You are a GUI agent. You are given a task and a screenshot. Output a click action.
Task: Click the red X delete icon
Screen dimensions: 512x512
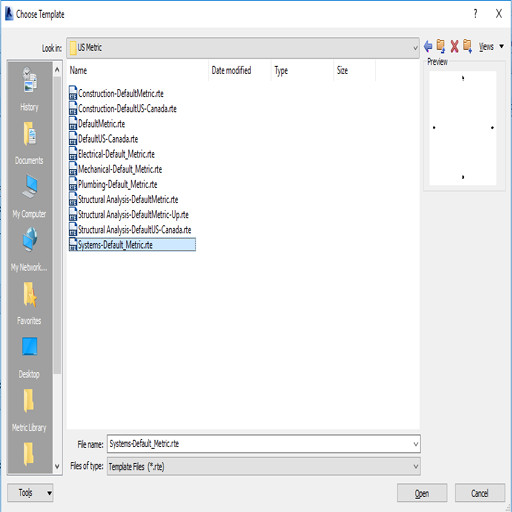[454, 46]
